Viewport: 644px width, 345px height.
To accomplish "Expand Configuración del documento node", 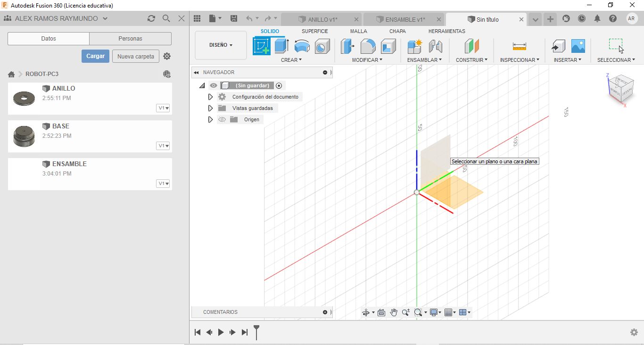I will click(x=210, y=97).
